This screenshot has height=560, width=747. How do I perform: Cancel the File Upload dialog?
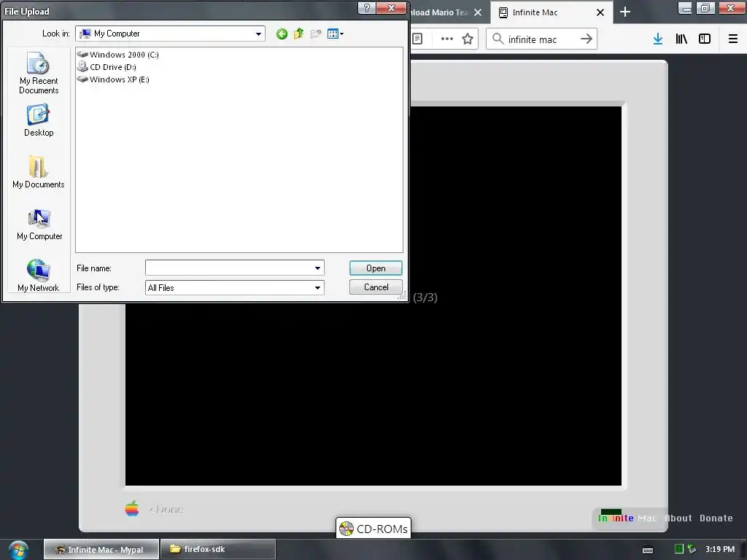pyautogui.click(x=376, y=287)
